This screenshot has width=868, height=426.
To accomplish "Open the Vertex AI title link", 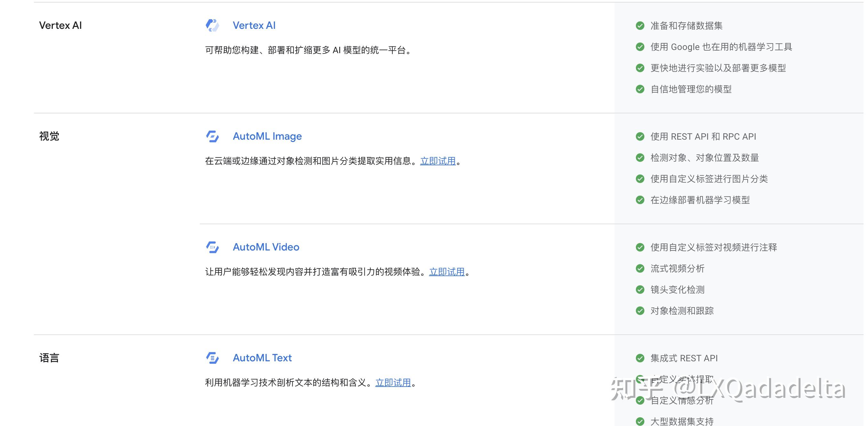I will (254, 25).
